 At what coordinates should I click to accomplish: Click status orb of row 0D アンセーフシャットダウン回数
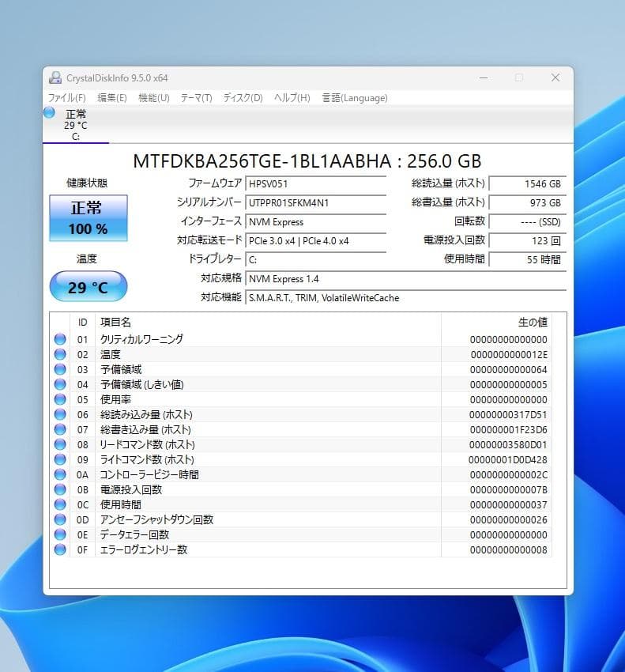(x=60, y=519)
